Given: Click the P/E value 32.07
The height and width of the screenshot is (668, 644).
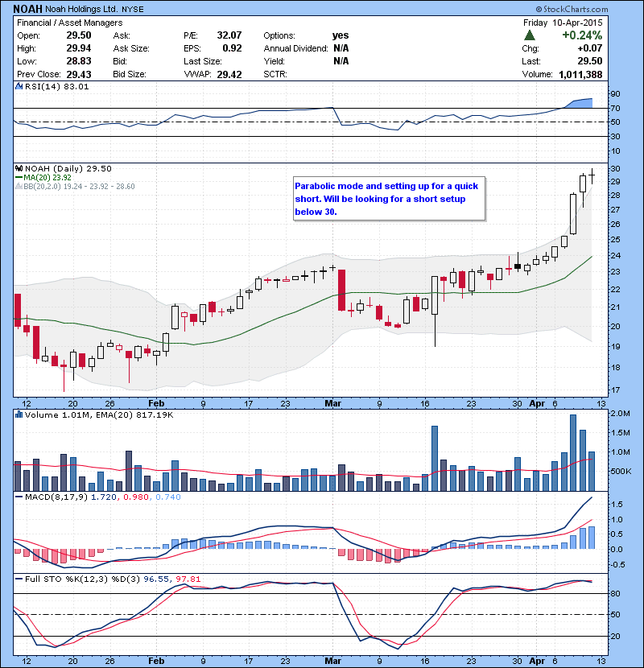Looking at the screenshot, I should pyautogui.click(x=229, y=35).
